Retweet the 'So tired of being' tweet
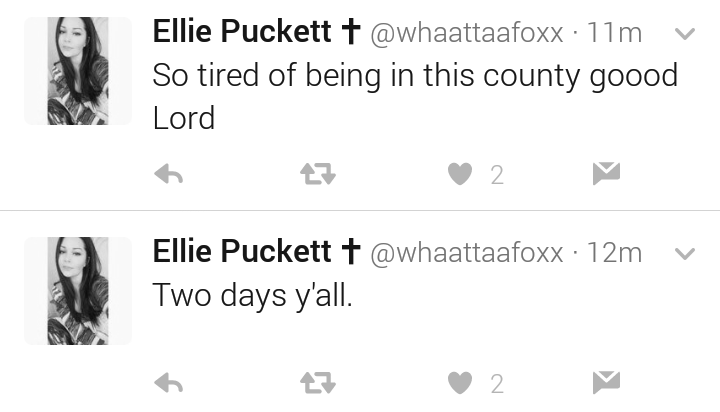 318,175
